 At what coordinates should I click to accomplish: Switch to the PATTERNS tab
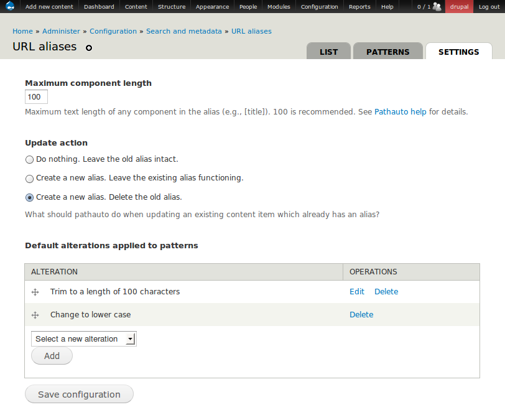pyautogui.click(x=388, y=52)
